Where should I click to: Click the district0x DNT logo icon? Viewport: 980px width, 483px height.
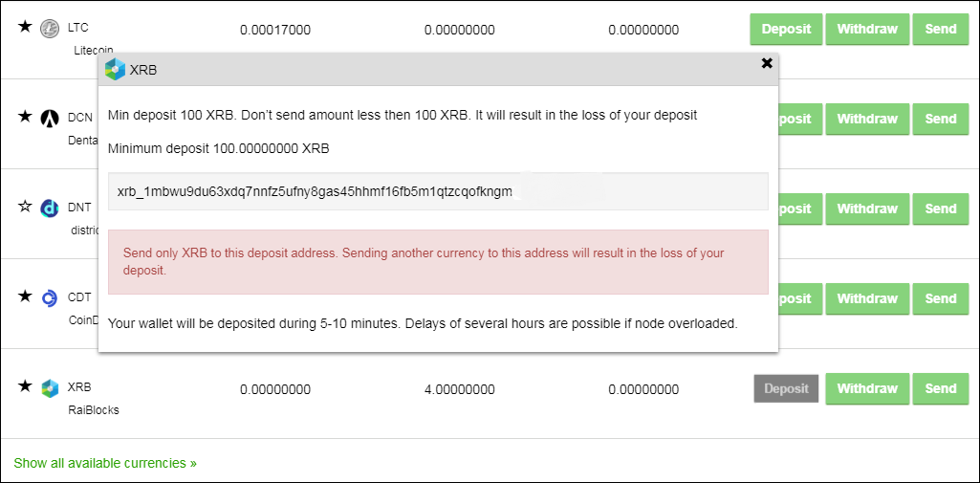[x=50, y=208]
